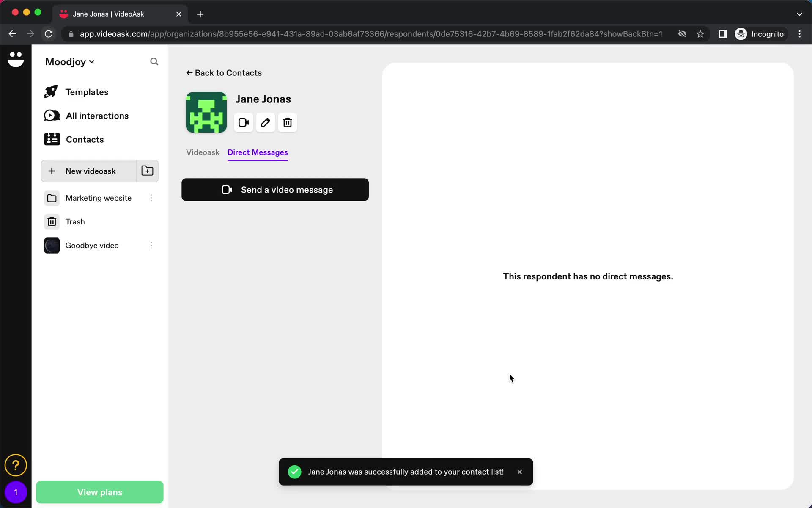
Task: Select the Direct Messages tab
Action: click(258, 152)
